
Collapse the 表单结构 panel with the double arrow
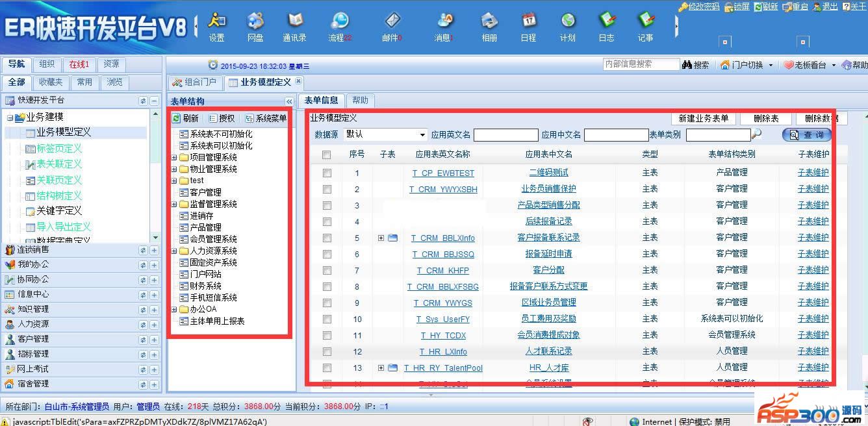point(289,101)
